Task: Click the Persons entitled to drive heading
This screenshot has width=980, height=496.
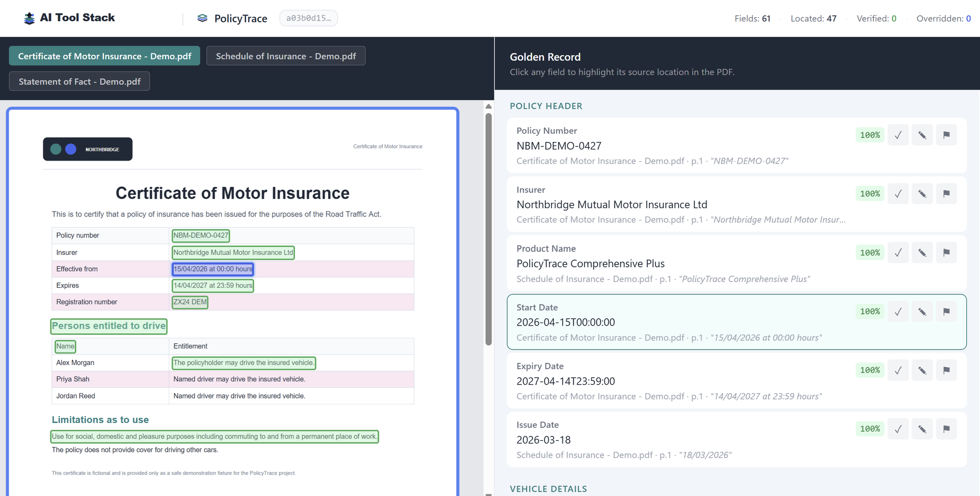Action: tap(109, 326)
